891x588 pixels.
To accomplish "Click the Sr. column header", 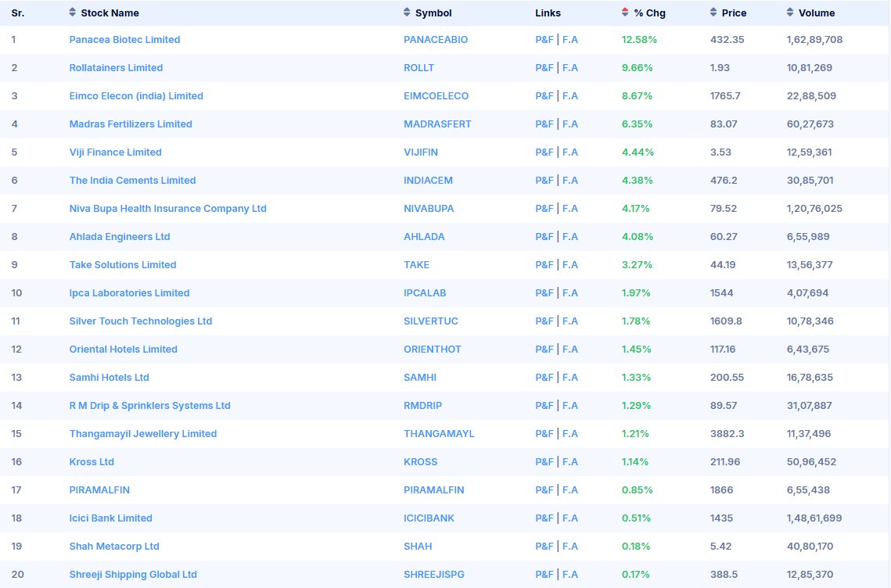I will click(x=18, y=13).
